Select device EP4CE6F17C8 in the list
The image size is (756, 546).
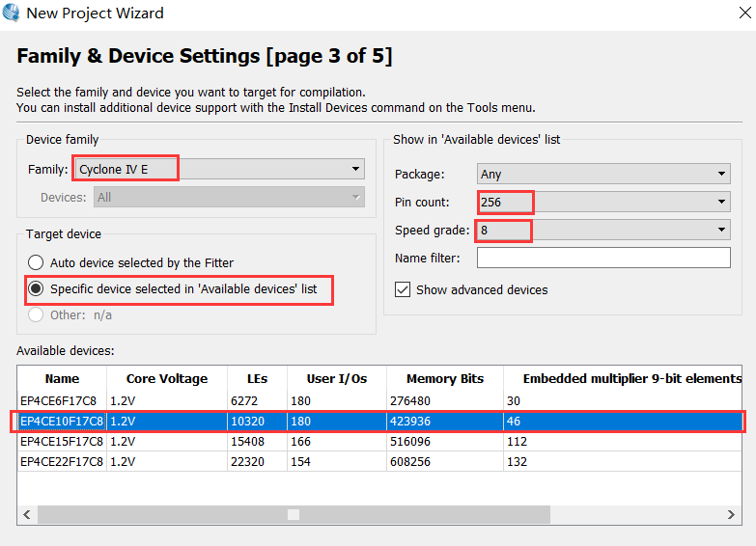58,401
